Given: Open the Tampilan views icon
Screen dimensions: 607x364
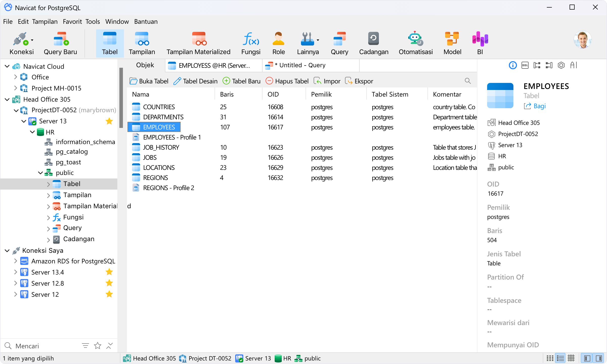Looking at the screenshot, I should click(x=142, y=43).
